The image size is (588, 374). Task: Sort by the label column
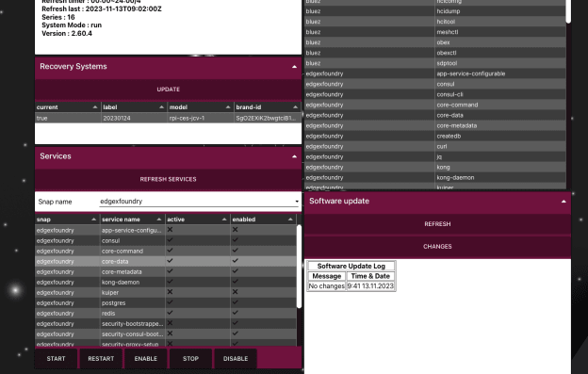click(x=134, y=107)
